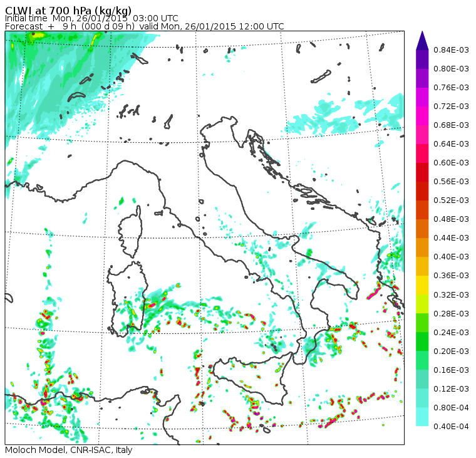Click the '0.80E-04' legend label
Image resolution: width=476 pixels, height=458 pixels.
tap(451, 408)
